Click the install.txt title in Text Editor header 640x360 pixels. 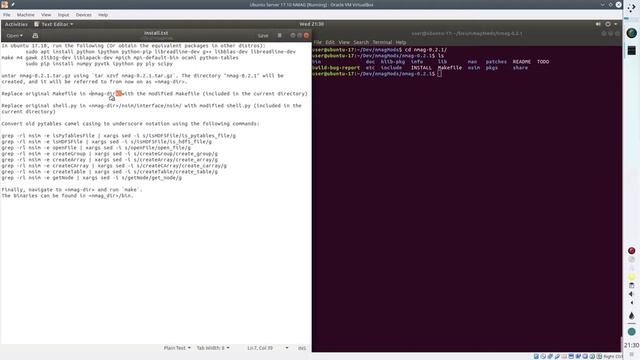[156, 33]
